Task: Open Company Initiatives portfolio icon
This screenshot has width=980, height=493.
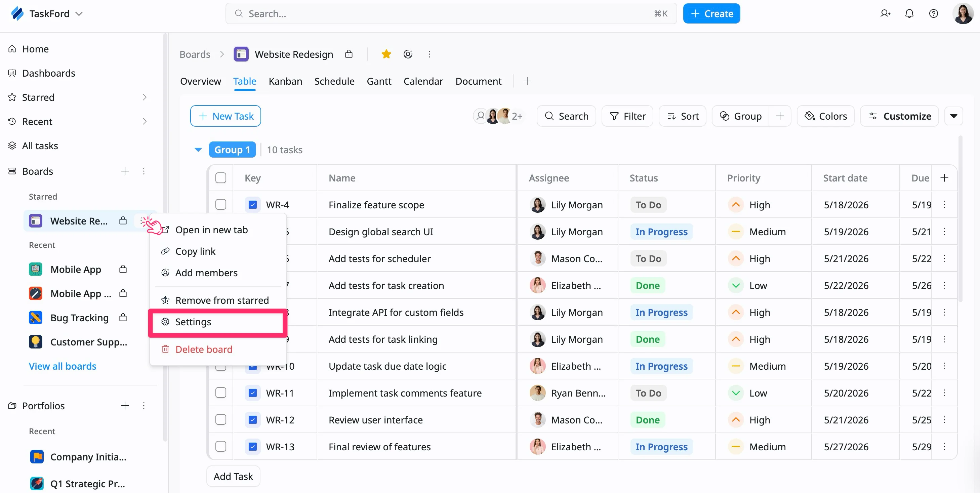Action: (37, 456)
